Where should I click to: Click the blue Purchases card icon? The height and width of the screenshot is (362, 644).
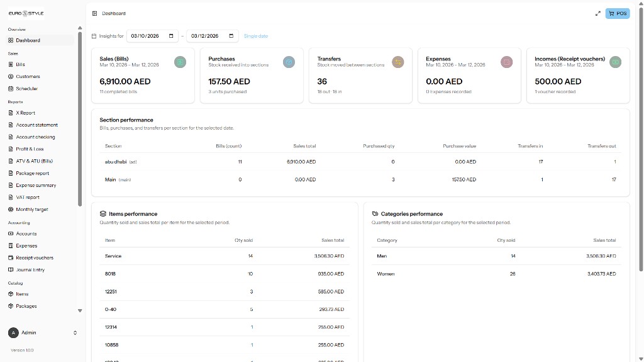[289, 62]
